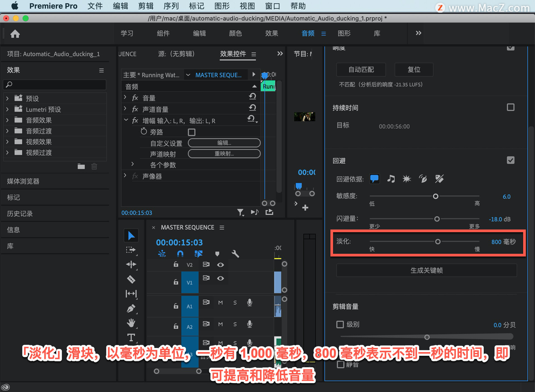Adjust the 敏感度 sensitivity slider
The width and height of the screenshot is (535, 392).
click(x=436, y=196)
